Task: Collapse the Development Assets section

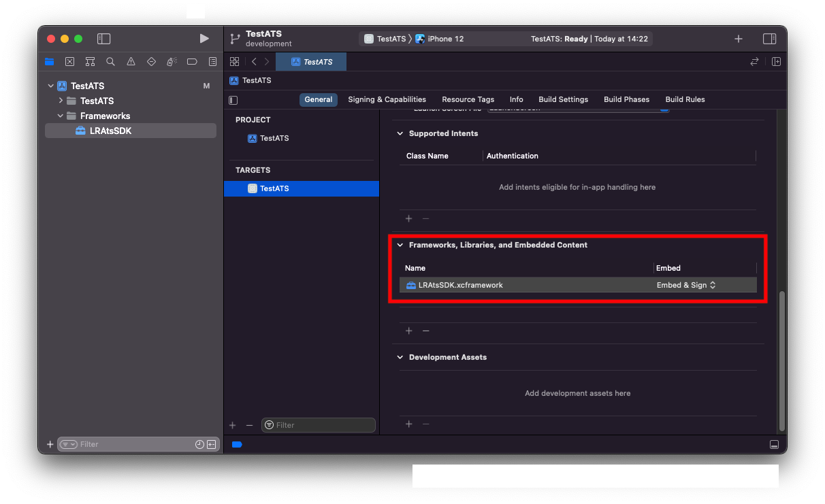Action: click(x=400, y=357)
